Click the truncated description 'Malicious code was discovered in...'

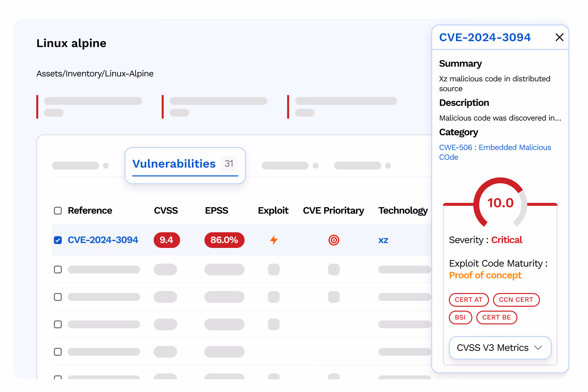pyautogui.click(x=500, y=118)
